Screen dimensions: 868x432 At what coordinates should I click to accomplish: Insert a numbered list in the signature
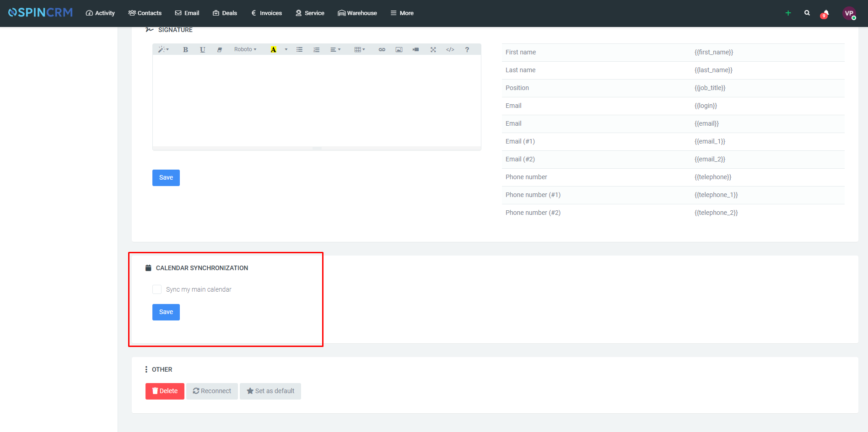click(x=316, y=49)
